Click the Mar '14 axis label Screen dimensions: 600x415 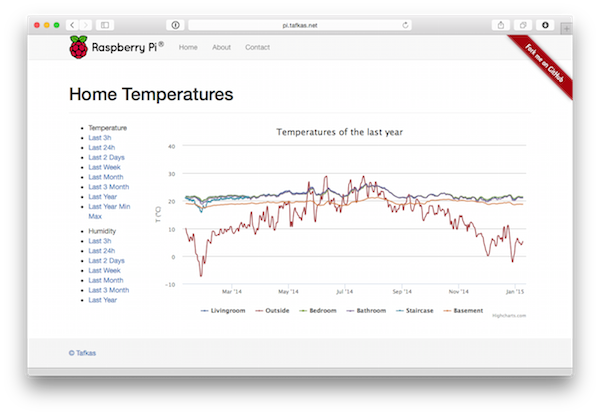[232, 292]
